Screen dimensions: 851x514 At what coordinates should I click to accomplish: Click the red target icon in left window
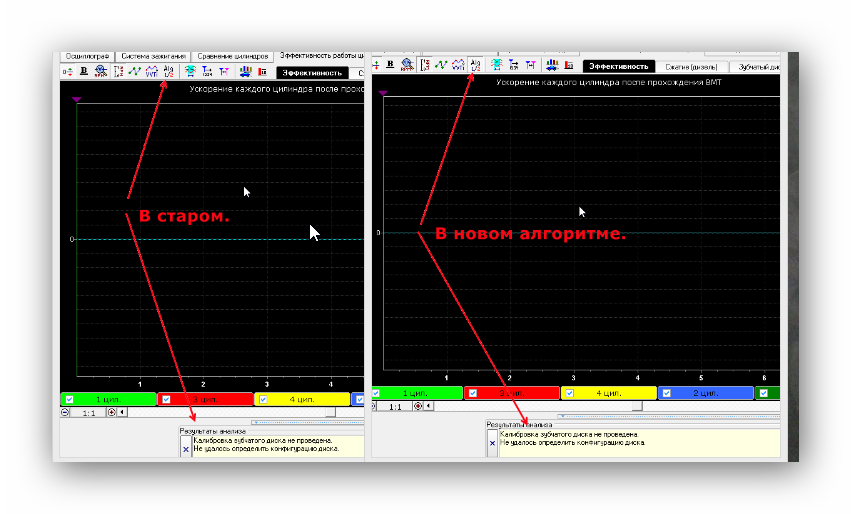pos(111,413)
